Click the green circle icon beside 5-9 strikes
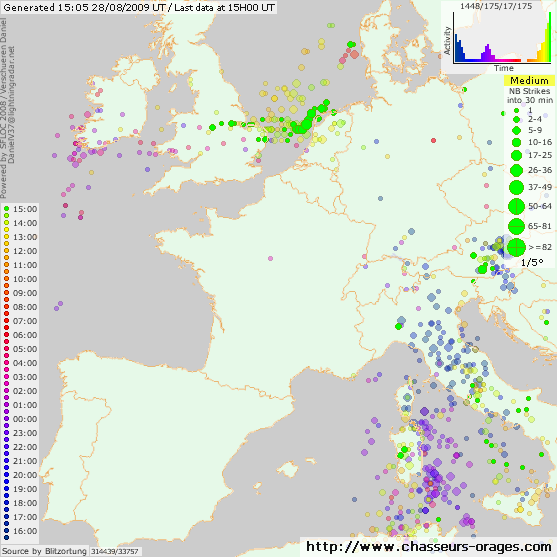557x557 pixels. click(x=517, y=130)
